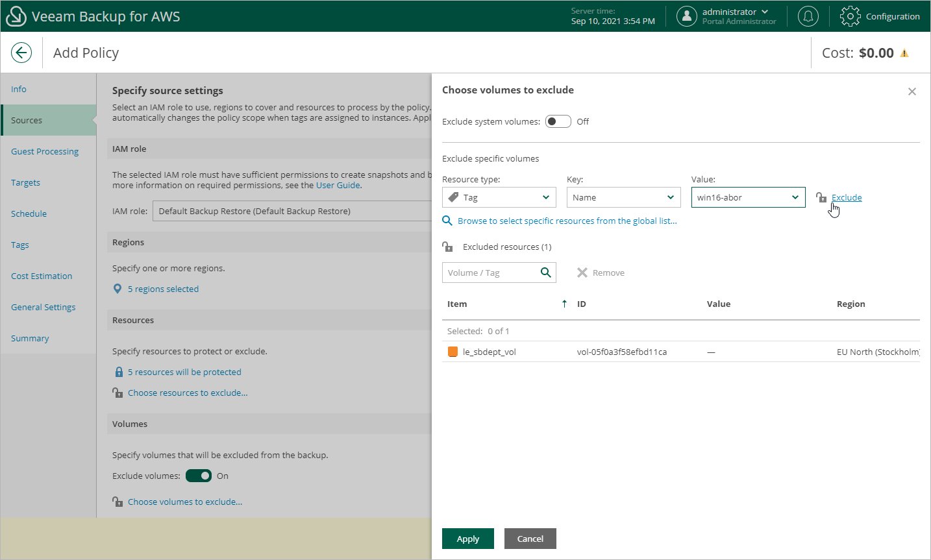
Task: Click the cost warning triangle icon
Action: 904,53
